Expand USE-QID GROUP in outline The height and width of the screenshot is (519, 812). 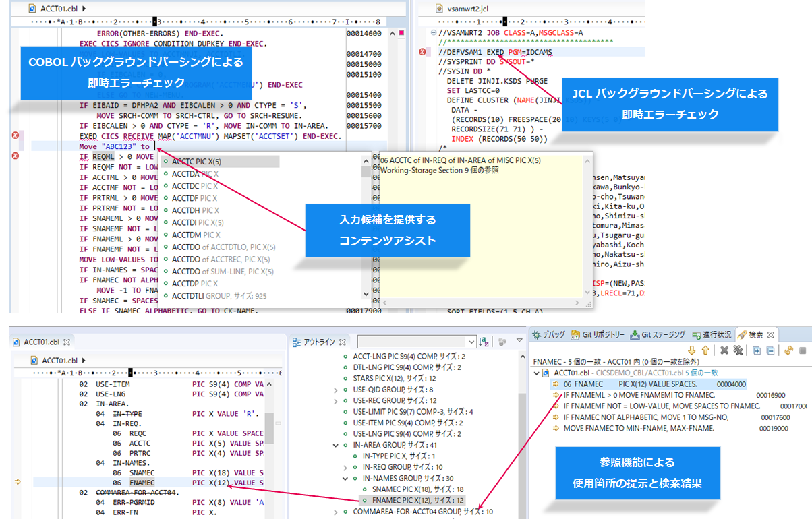pyautogui.click(x=336, y=390)
